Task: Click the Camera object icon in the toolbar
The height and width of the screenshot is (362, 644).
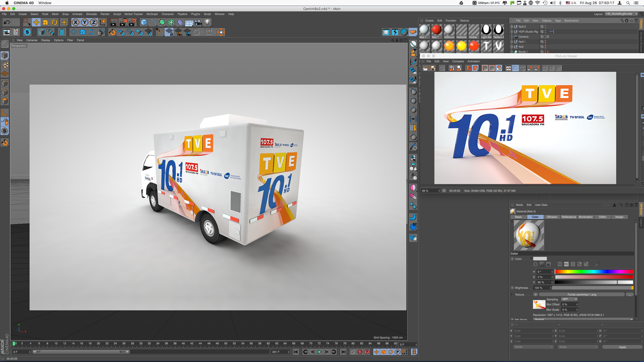Action: pyautogui.click(x=198, y=22)
